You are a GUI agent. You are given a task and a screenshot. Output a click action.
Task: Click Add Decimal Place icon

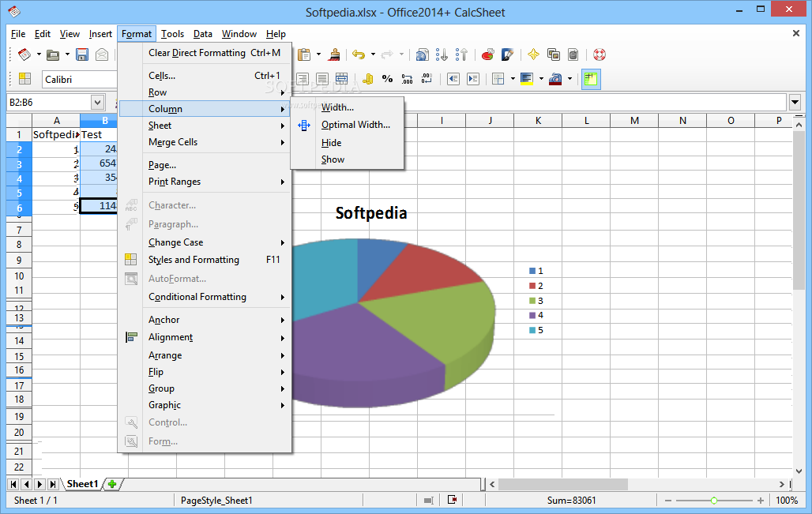click(x=407, y=79)
